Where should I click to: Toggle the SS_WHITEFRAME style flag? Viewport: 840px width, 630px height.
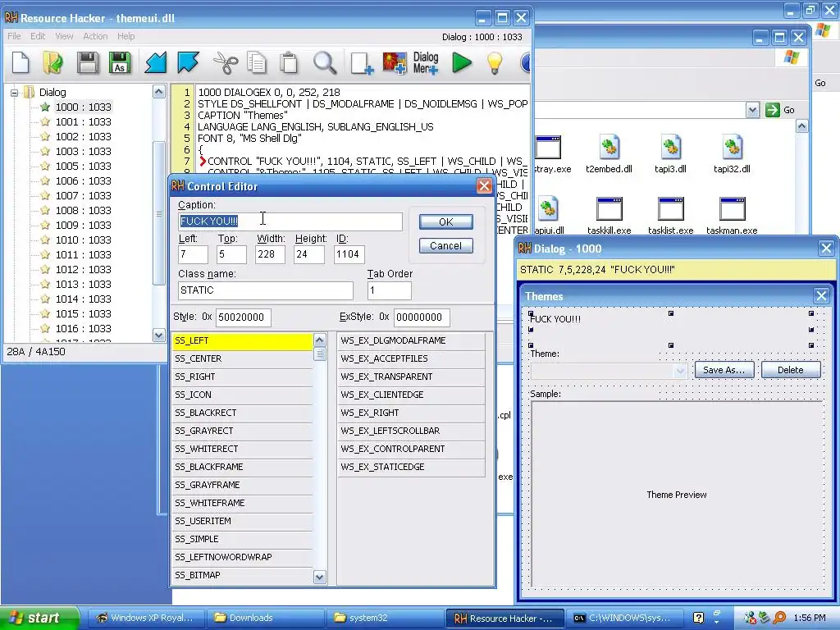coord(242,503)
